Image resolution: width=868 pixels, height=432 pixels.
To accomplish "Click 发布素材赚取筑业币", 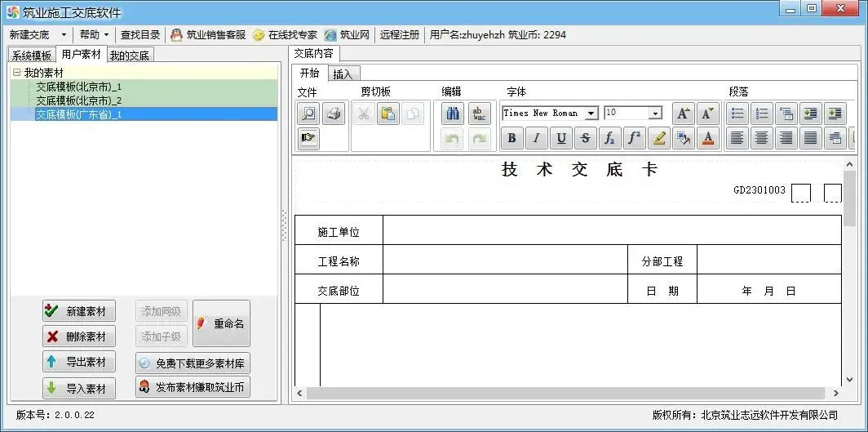I will [x=193, y=387].
